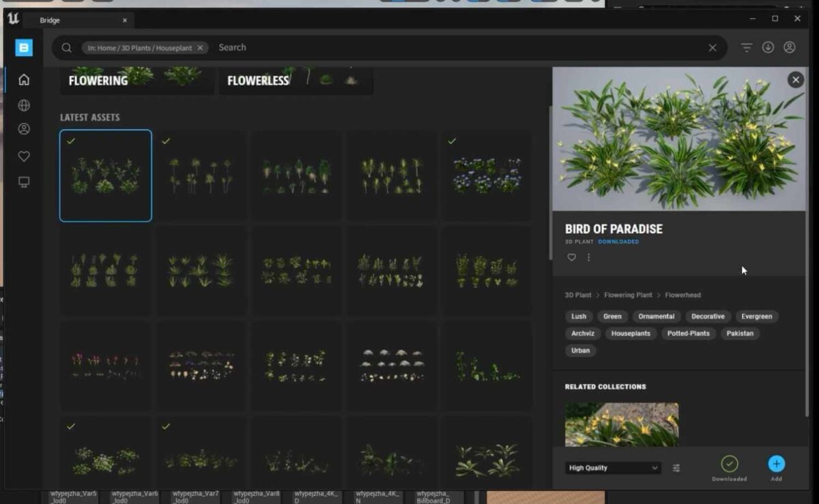Image resolution: width=819 pixels, height=504 pixels.
Task: Click the checkmark on the selected plant thumbnail
Action: coord(69,141)
